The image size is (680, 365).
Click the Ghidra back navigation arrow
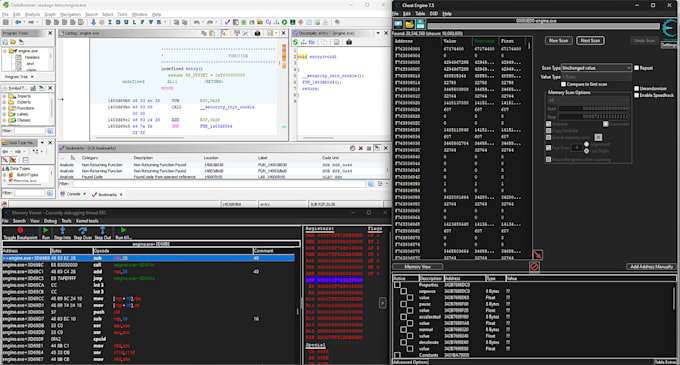pyautogui.click(x=18, y=22)
